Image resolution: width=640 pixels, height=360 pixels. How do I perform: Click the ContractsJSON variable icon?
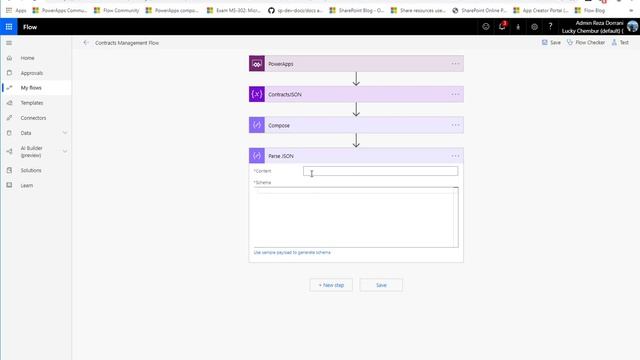click(257, 94)
